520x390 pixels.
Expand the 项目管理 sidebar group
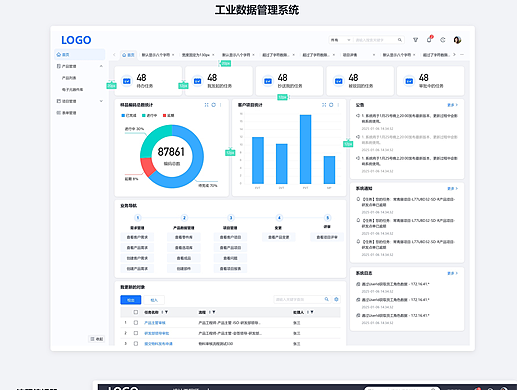101,101
